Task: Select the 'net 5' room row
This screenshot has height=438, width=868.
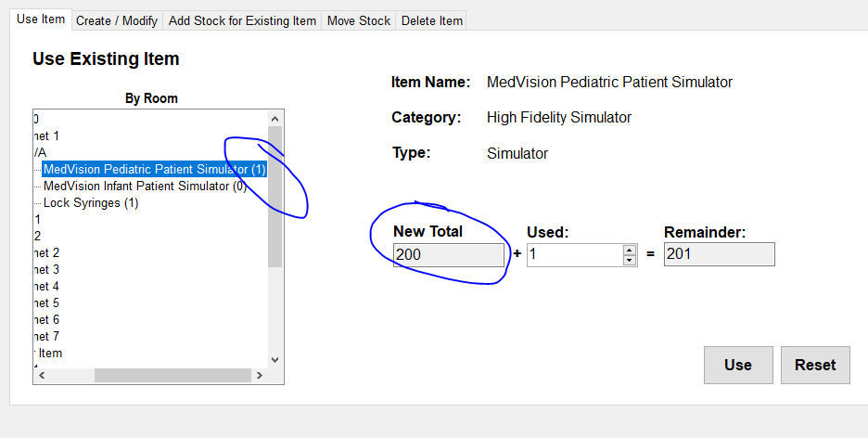Action: (x=46, y=303)
